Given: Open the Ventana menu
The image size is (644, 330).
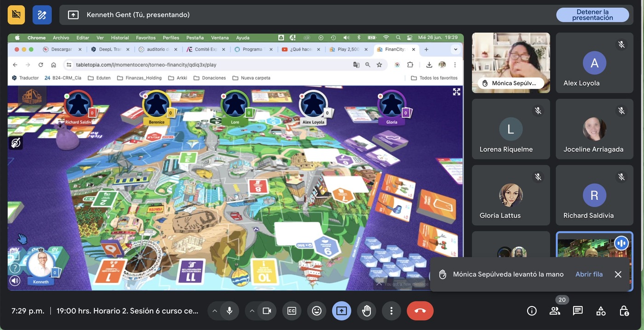Looking at the screenshot, I should click(x=220, y=38).
